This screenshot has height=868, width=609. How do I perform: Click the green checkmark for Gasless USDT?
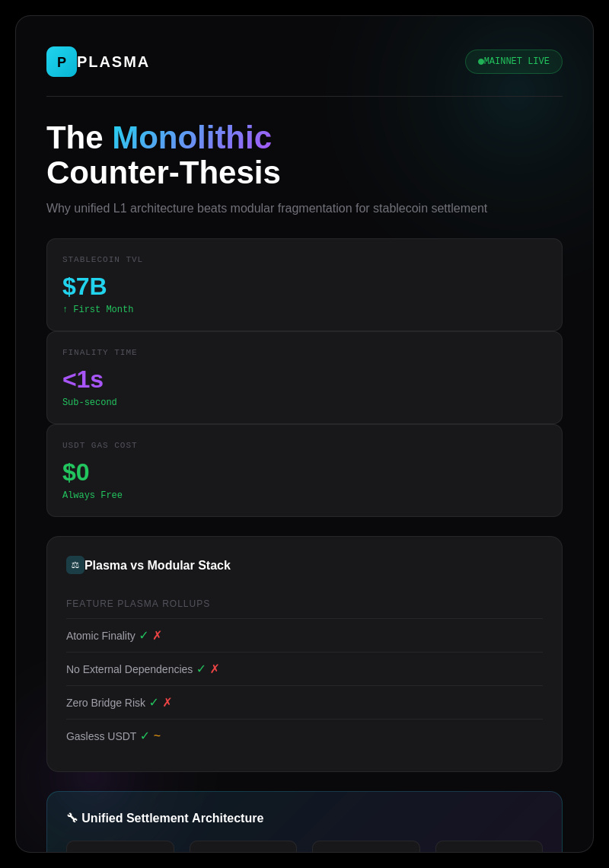point(145,736)
